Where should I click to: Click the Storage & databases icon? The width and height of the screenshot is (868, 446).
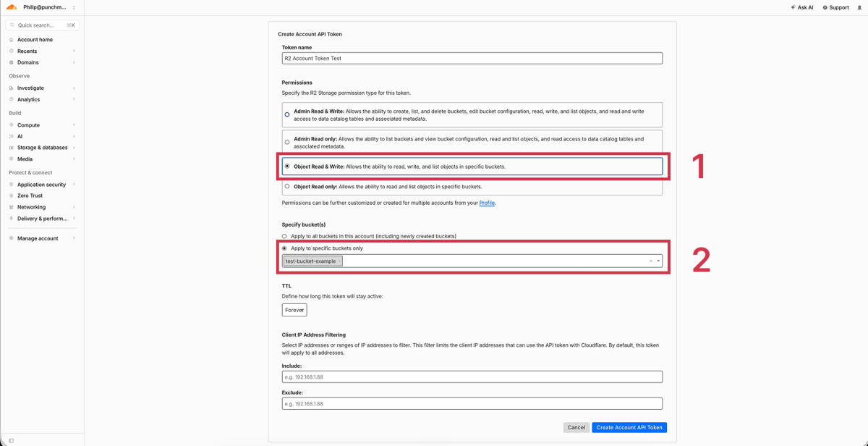click(x=12, y=148)
